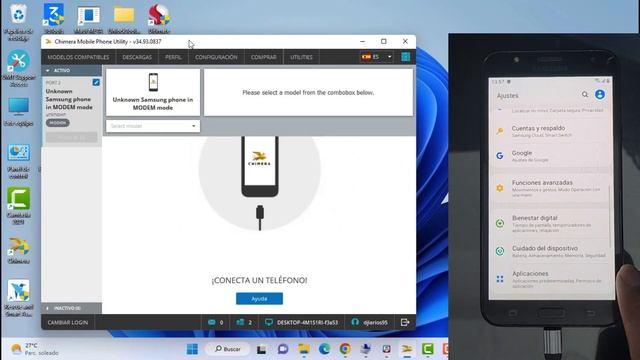Click the Ayuda button
640x360 pixels.
[x=259, y=299]
